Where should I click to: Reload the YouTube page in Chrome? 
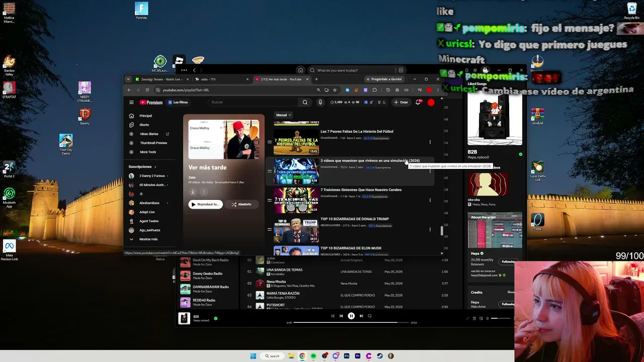[147, 90]
